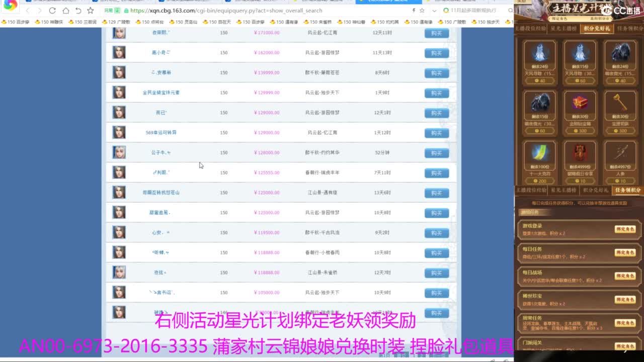Open the 公子牛 character name link
This screenshot has height=362, width=644.
[159, 152]
